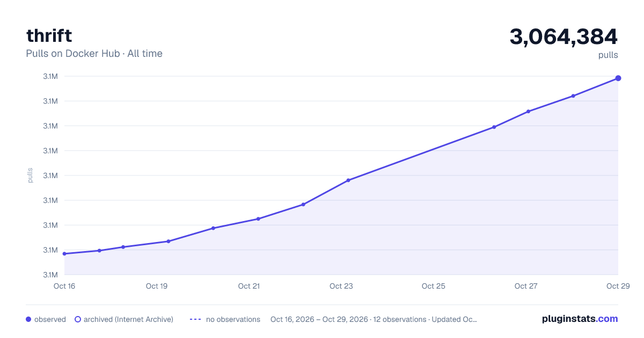644x338 pixels.
Task: Click 'Pulls on Docker Hub · All time' subtitle
Action: 94,54
